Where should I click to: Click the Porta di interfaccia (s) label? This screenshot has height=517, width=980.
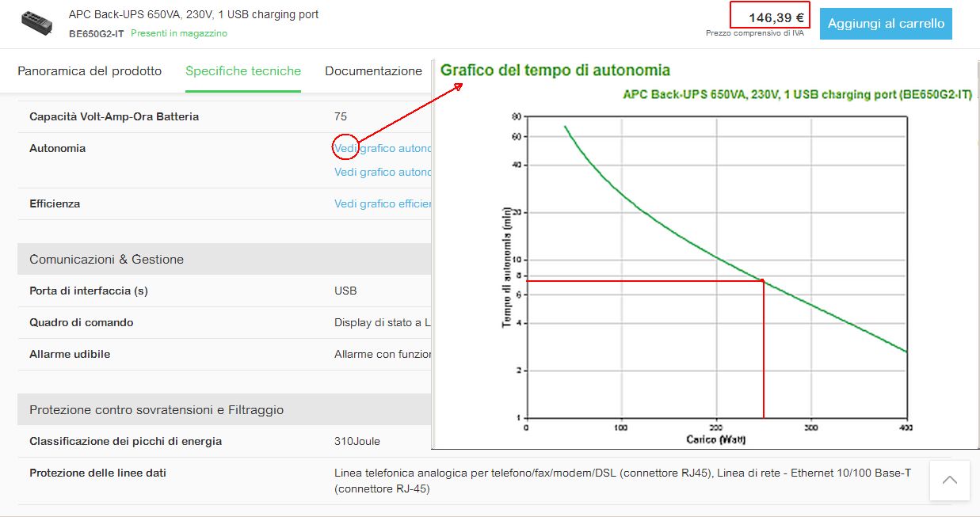click(x=89, y=291)
